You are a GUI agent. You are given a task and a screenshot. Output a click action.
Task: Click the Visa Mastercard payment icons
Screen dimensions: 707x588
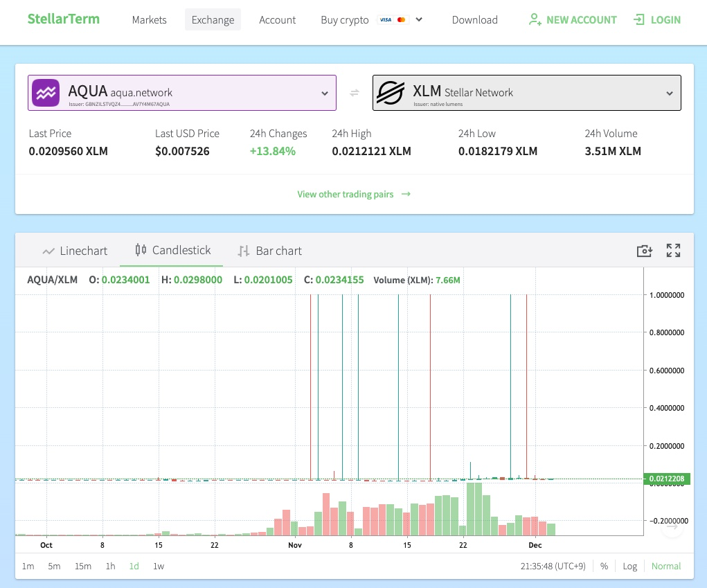coord(393,19)
